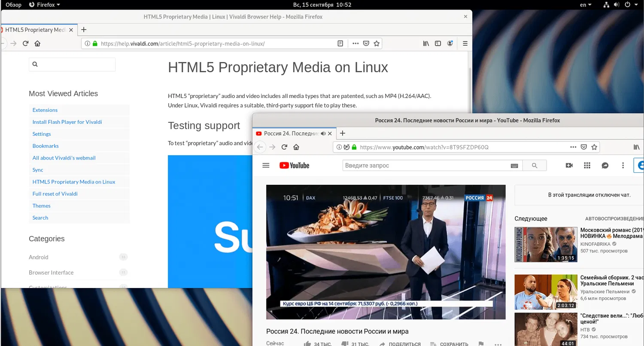The width and height of the screenshot is (644, 346).
Task: Dislike the Россия 24 video
Action: click(344, 344)
